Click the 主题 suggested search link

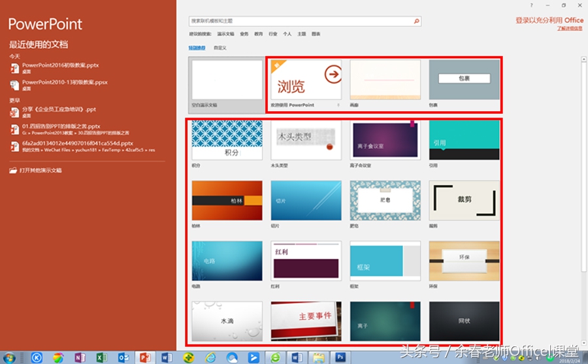click(302, 34)
